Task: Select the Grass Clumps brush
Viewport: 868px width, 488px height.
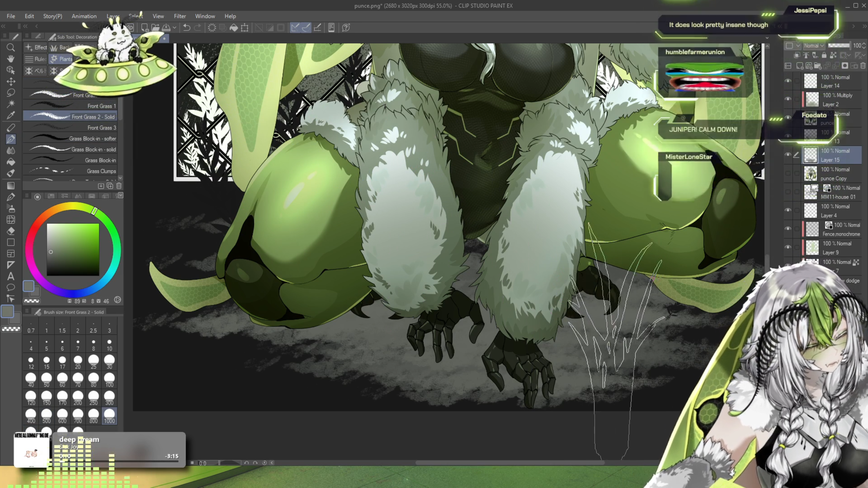Action: tap(71, 171)
